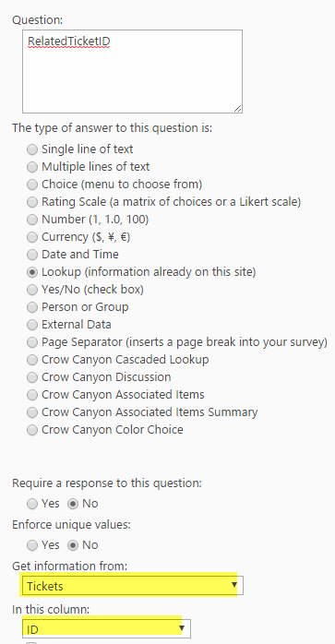Image resolution: width=335 pixels, height=644 pixels.
Task: Select Person or Group option
Action: pyautogui.click(x=32, y=307)
